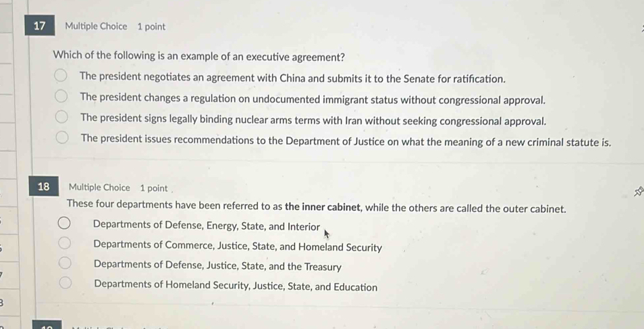644x329 pixels.
Task: Click the "Multiple Choice" label on question 18
Action: (x=99, y=187)
